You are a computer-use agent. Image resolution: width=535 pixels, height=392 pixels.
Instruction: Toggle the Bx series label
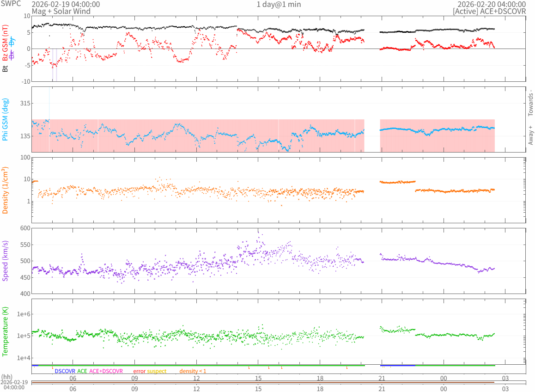12,55
